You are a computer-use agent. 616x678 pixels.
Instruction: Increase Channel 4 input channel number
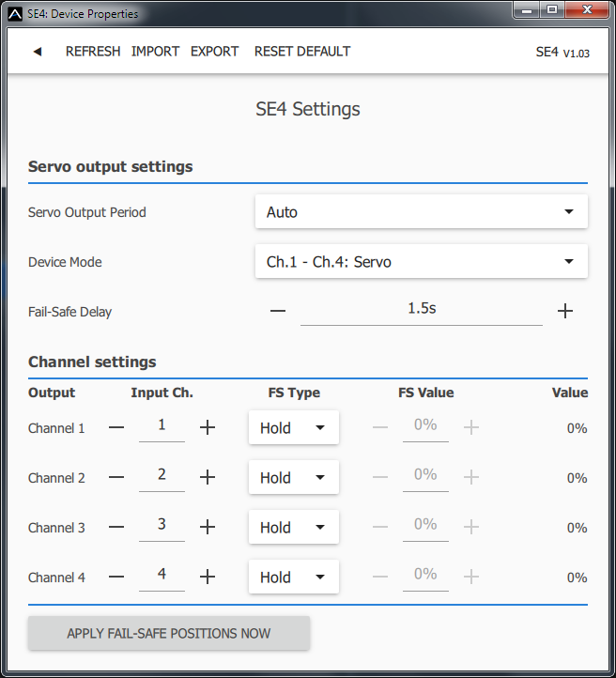pyautogui.click(x=208, y=577)
